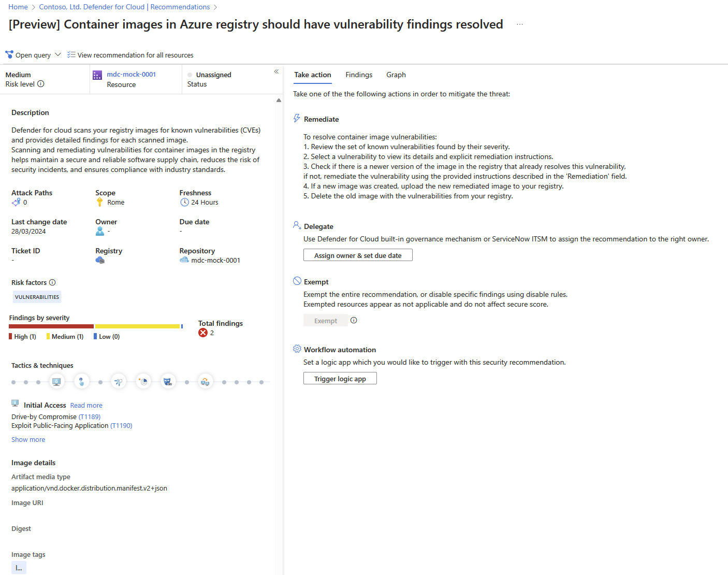Viewport: 728px width, 575px height.
Task: Click Assign owner & set due date
Action: (x=358, y=255)
